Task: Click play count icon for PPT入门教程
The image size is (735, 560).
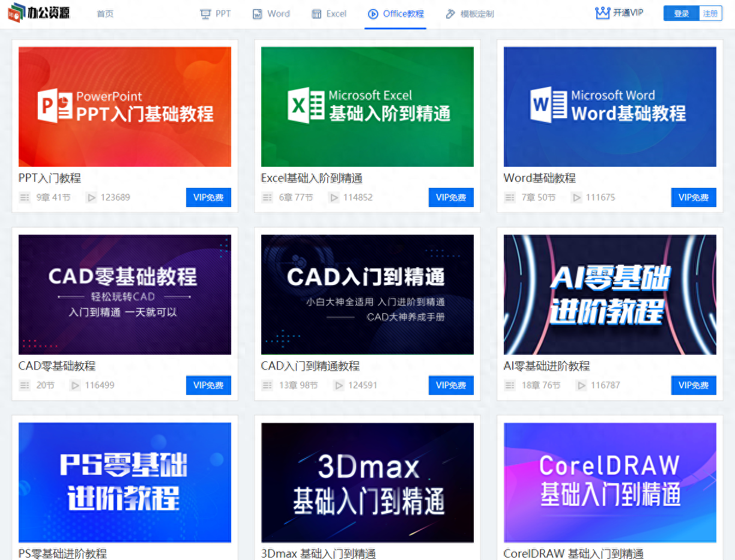Action: 91,197
